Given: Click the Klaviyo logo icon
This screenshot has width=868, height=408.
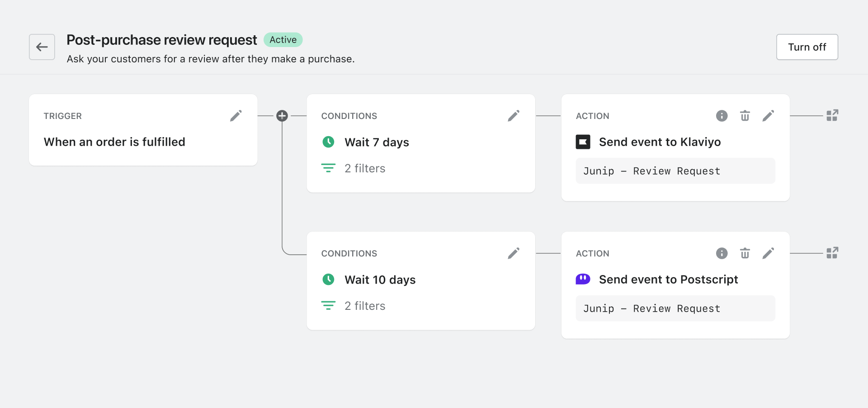Looking at the screenshot, I should [583, 142].
